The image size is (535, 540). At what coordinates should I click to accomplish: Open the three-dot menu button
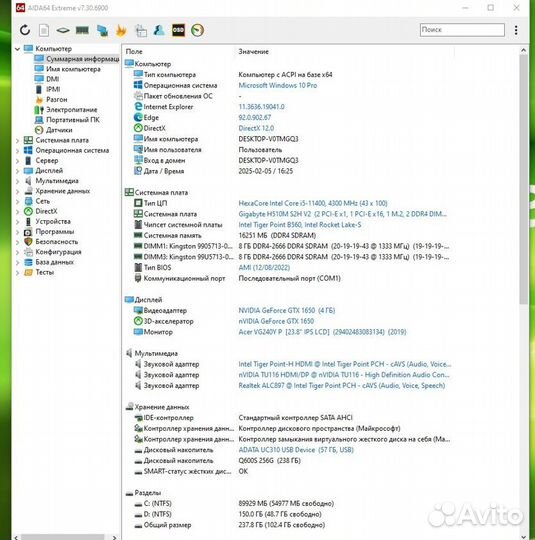coord(516,30)
